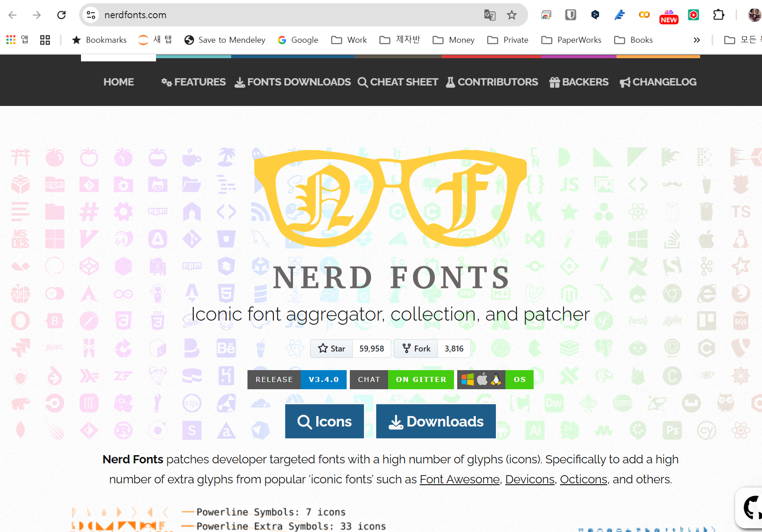Screen dimensions: 762x532
Task: Open CHEAT SHEET in site navigation
Action: (398, 82)
